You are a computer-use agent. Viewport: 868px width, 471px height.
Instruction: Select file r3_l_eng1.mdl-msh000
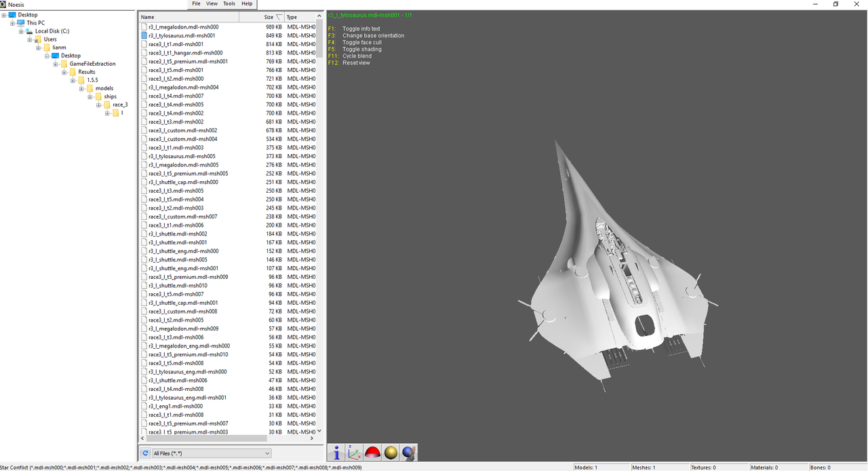[x=175, y=407]
